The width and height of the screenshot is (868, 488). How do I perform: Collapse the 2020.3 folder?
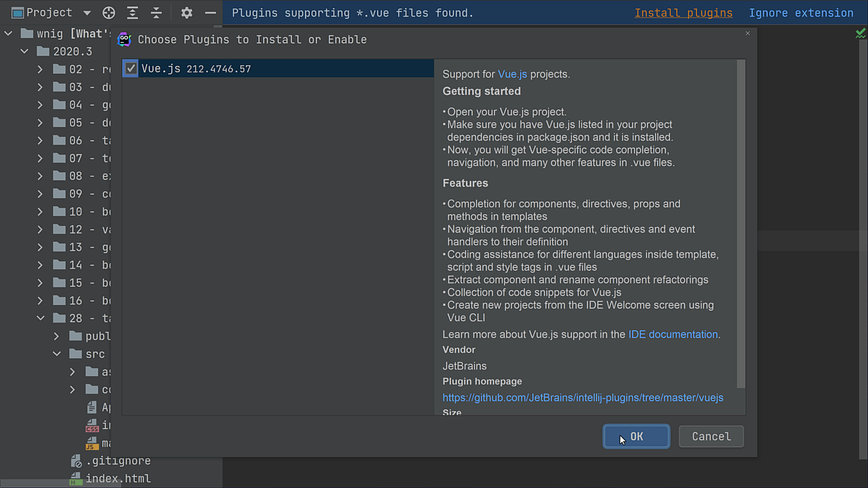[x=25, y=52]
